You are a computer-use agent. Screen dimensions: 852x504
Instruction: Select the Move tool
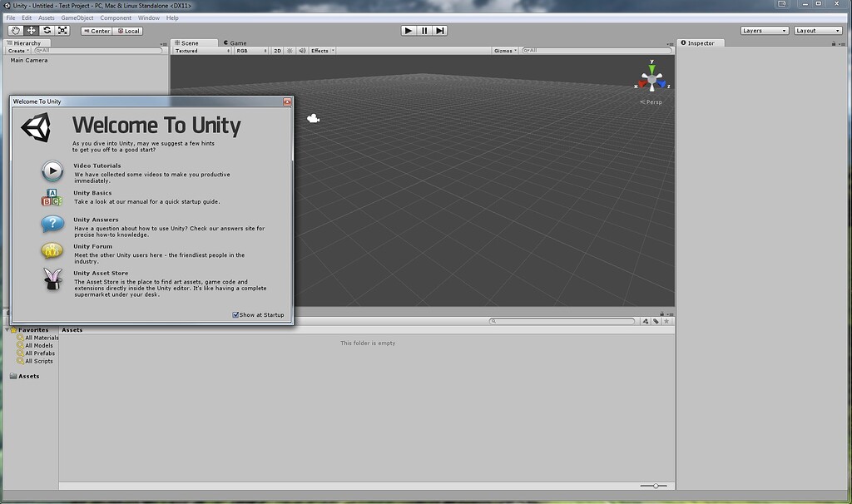tap(31, 30)
